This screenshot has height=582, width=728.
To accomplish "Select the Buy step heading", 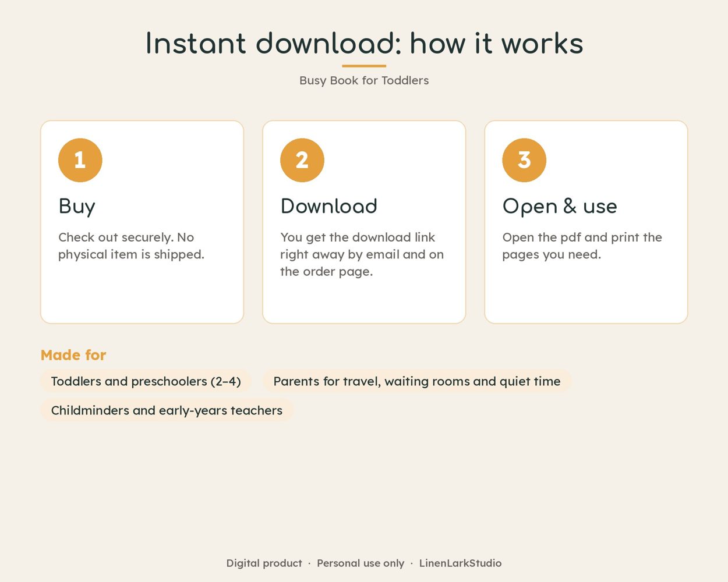I will 77,207.
